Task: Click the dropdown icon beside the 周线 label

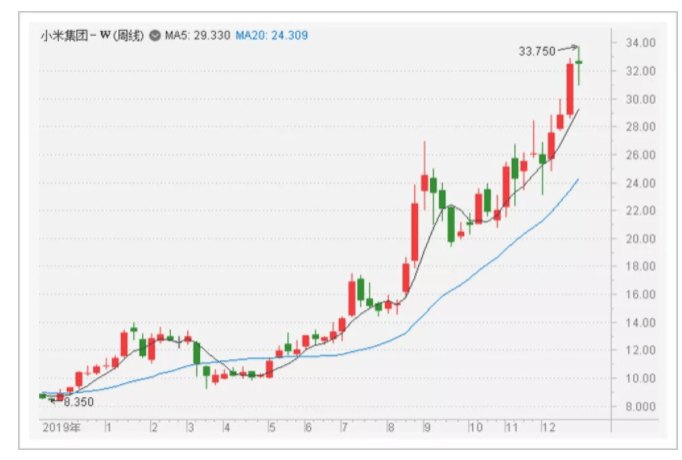Action: tap(154, 35)
